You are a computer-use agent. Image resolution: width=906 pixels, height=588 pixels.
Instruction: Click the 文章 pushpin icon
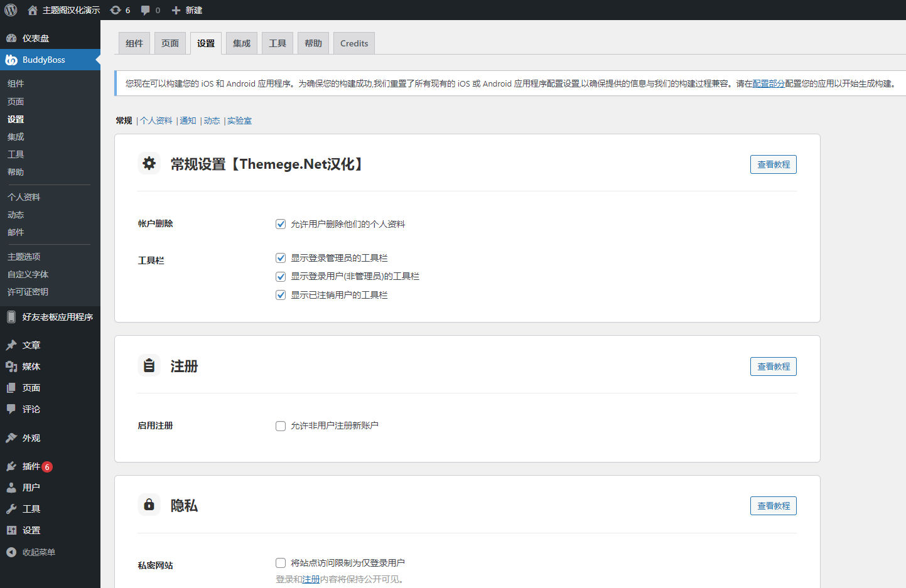(11, 345)
